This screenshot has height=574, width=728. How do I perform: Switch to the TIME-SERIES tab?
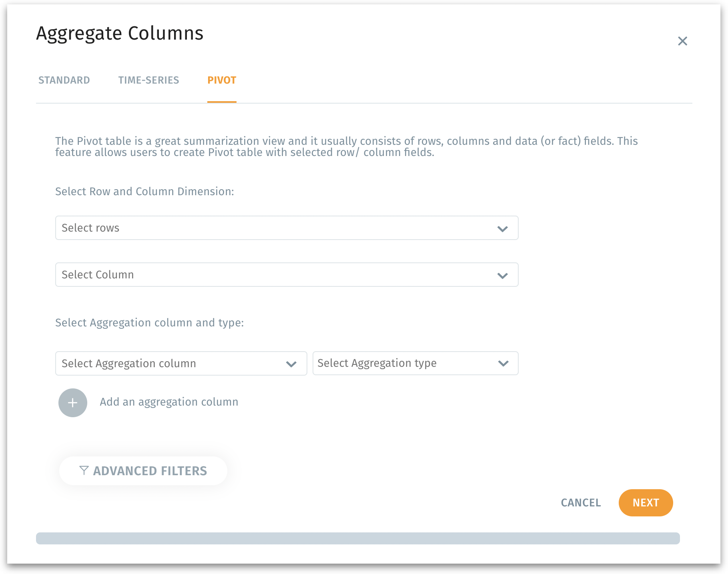(148, 80)
